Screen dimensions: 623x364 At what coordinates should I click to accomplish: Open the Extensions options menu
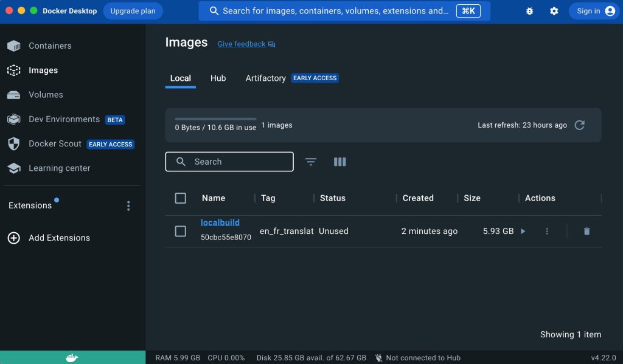point(128,205)
